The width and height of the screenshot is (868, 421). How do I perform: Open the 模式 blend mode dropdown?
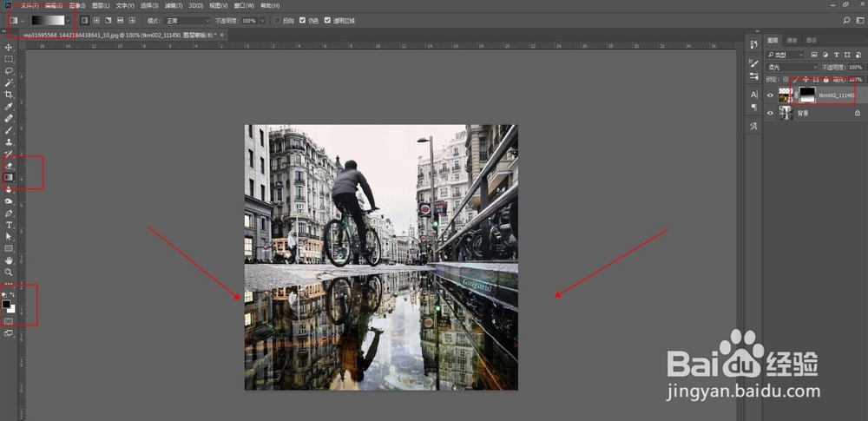pos(187,21)
